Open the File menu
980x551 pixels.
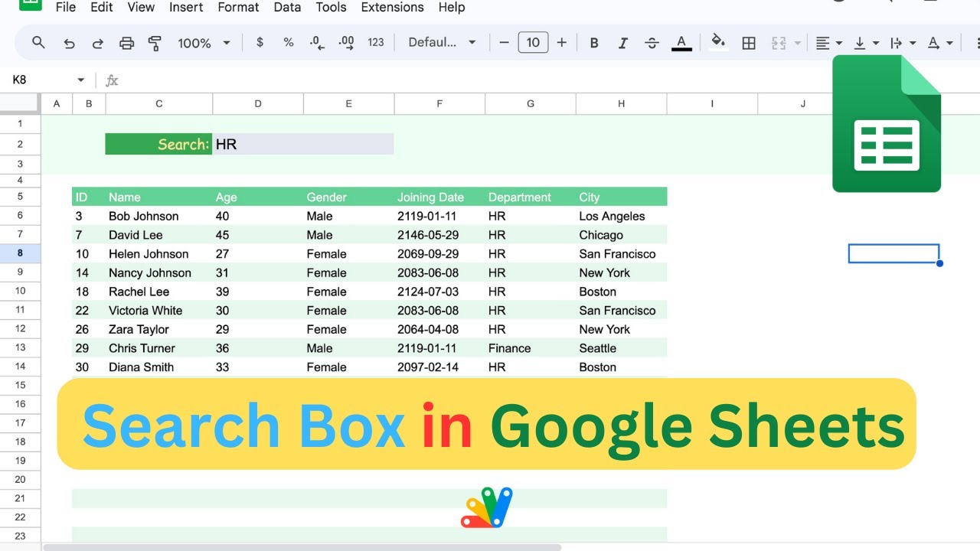(x=66, y=7)
